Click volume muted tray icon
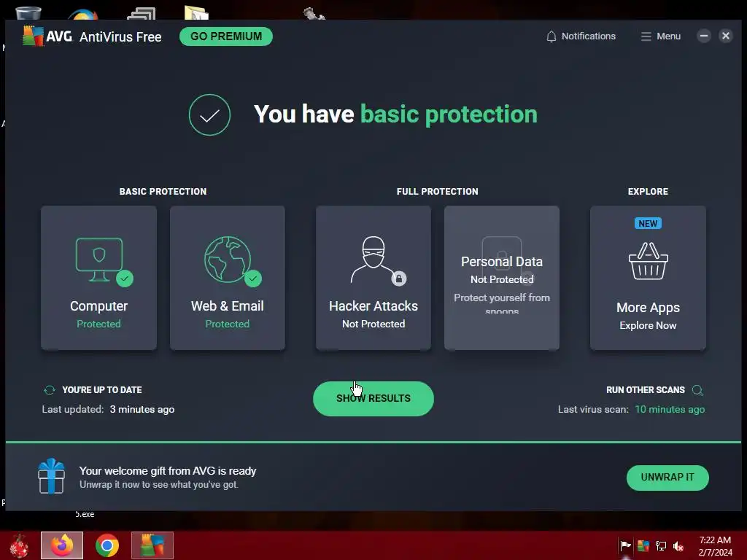747x560 pixels. tap(678, 545)
